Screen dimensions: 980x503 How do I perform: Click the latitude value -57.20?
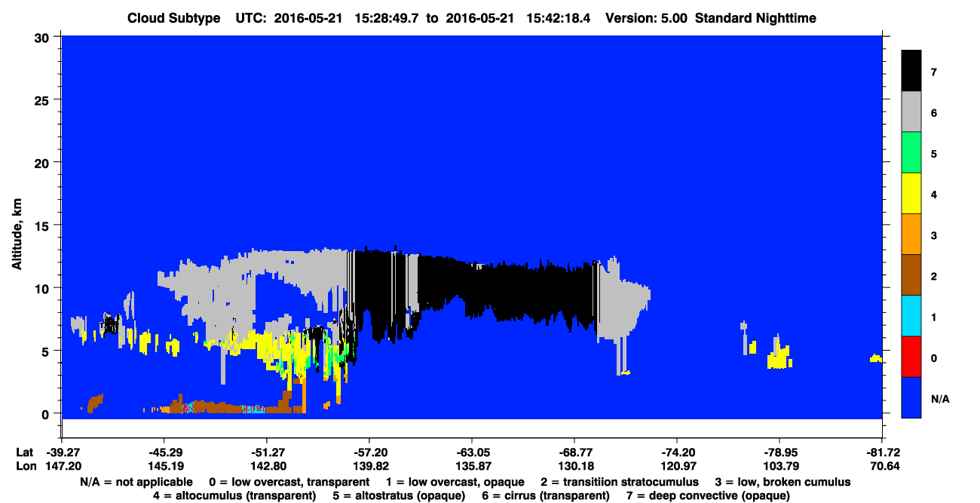(x=369, y=452)
